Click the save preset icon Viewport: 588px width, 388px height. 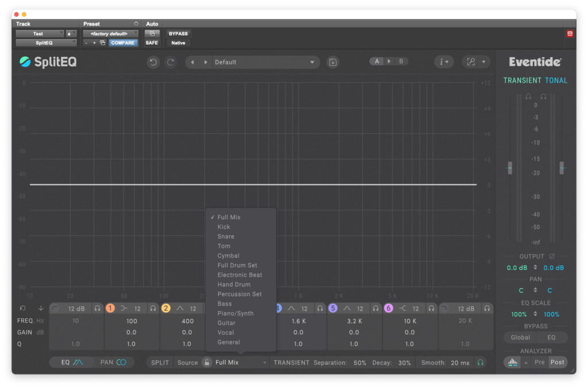coord(333,62)
